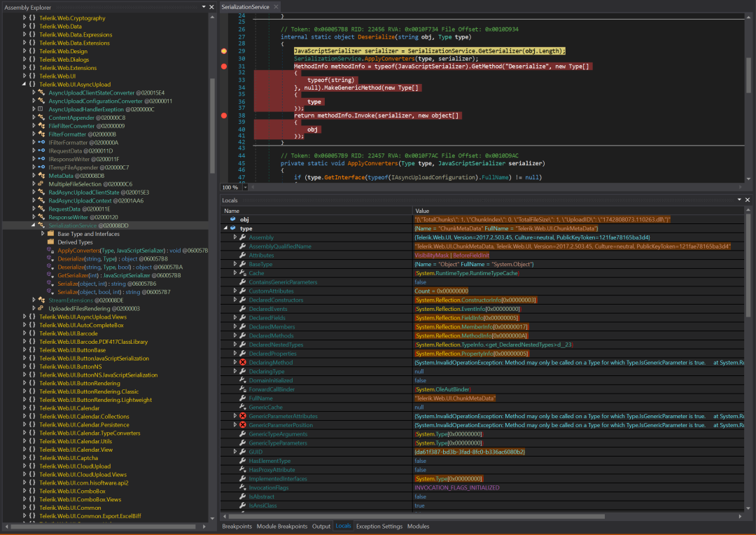The width and height of the screenshot is (756, 535).
Task: Expand Base Type and Interfaces node
Action: click(43, 234)
